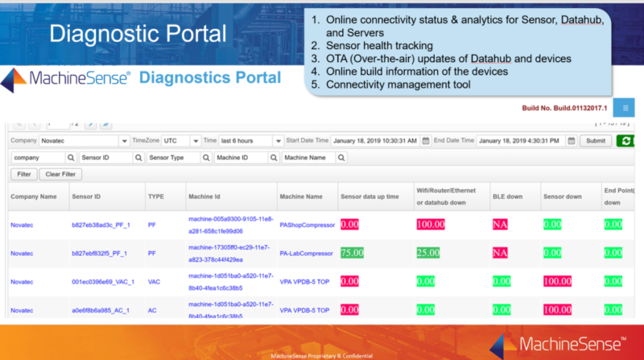Expand the Company dropdown showing Novatec
The height and width of the screenshot is (360, 644).
(x=125, y=141)
